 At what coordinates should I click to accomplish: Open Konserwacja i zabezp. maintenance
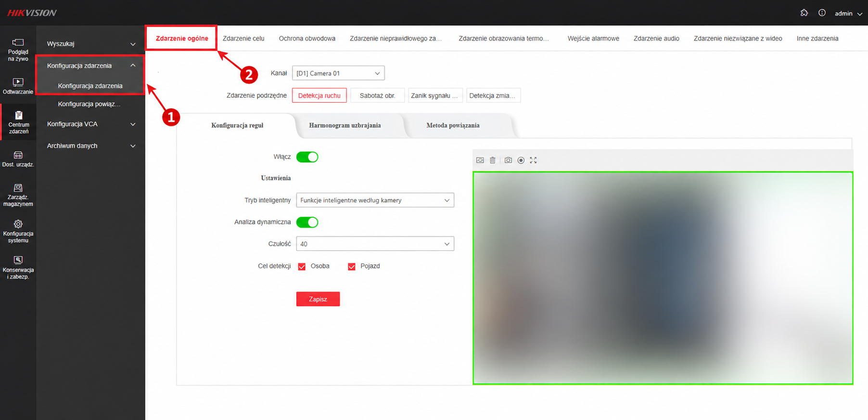tap(18, 267)
